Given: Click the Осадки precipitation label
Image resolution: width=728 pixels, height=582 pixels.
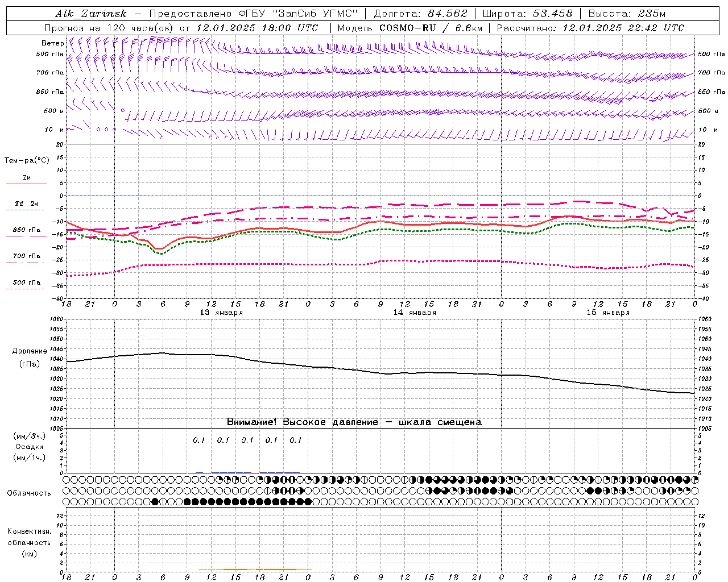Looking at the screenshot, I should pos(30,447).
